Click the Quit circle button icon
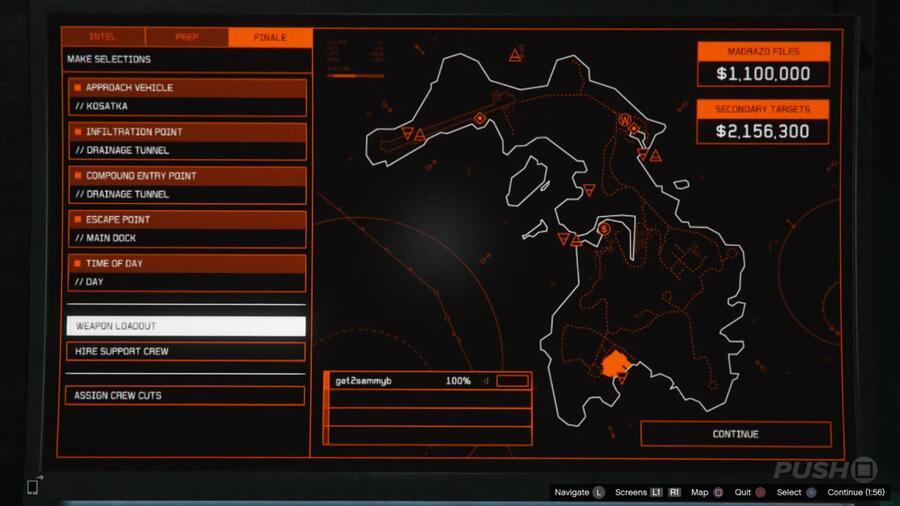The height and width of the screenshot is (506, 900). (x=761, y=492)
